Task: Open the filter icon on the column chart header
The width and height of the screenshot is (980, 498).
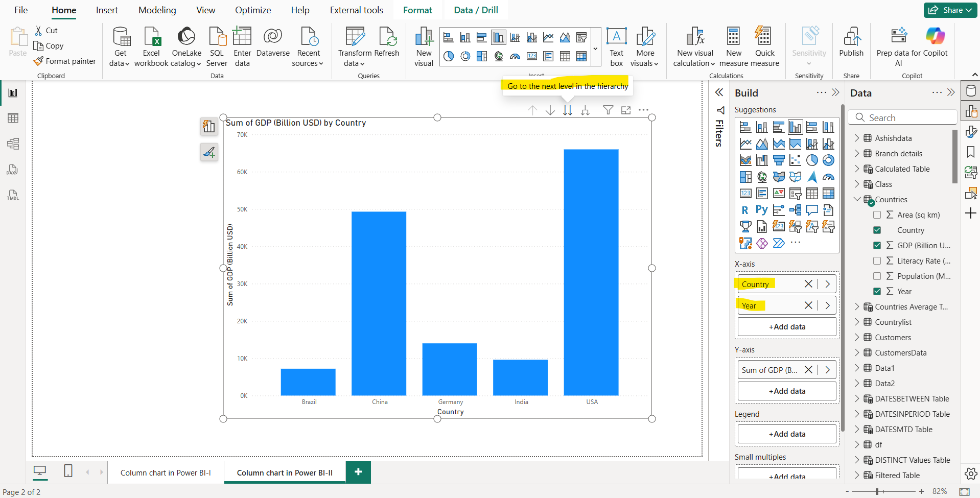Action: [608, 110]
